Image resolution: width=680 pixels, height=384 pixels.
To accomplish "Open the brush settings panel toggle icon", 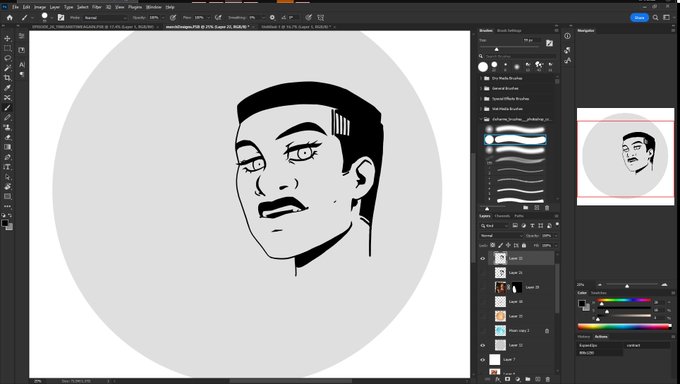I will [x=61, y=18].
